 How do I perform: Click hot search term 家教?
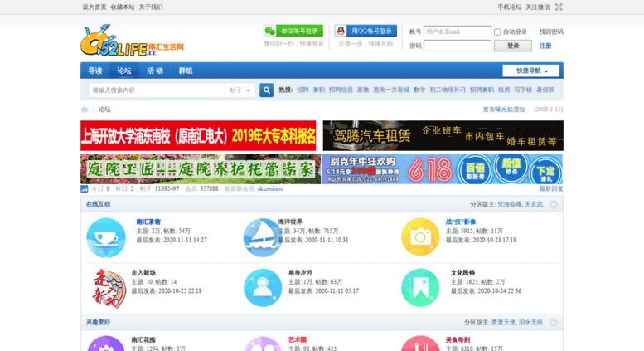(x=363, y=90)
